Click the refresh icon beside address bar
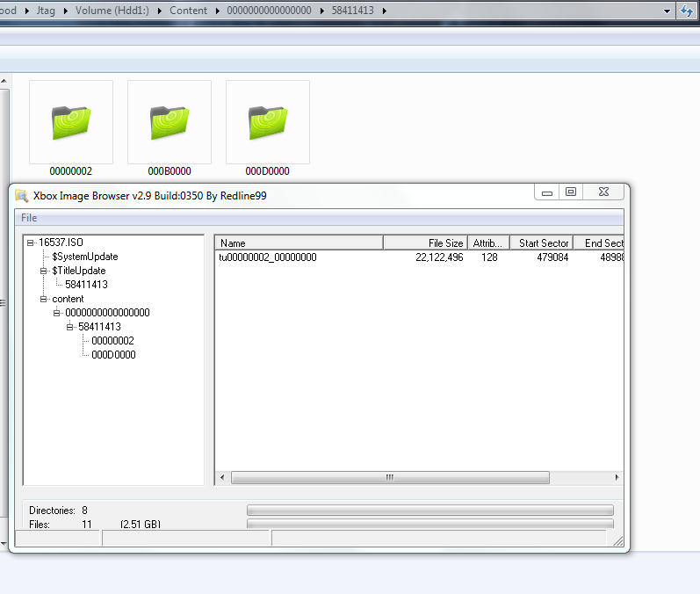The width and height of the screenshot is (700, 594). click(687, 11)
